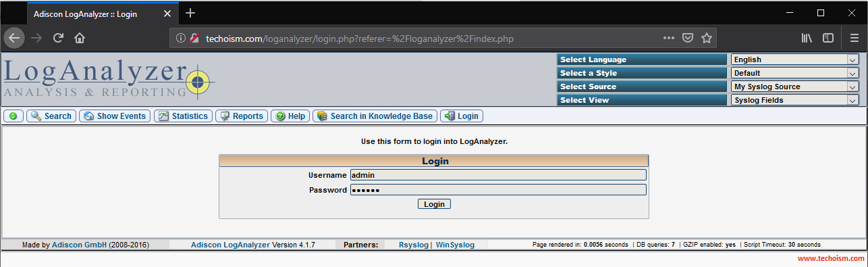The width and height of the screenshot is (868, 267).
Task: Follow the Adiscon GmbH link
Action: click(x=80, y=245)
